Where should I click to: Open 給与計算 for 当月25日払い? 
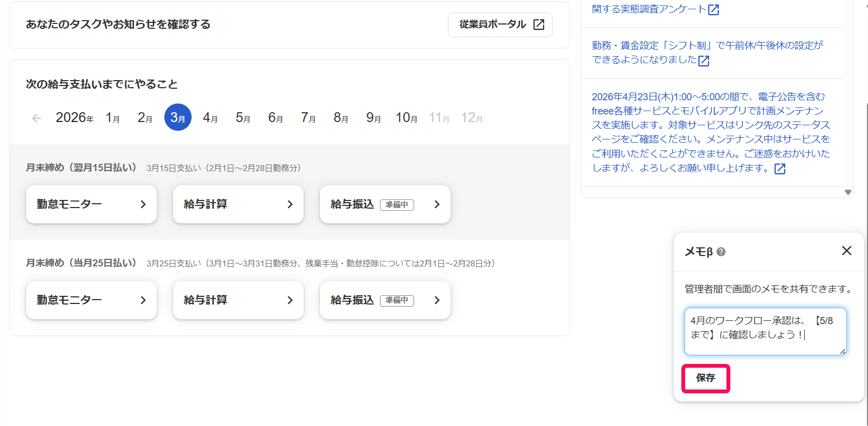(x=238, y=300)
